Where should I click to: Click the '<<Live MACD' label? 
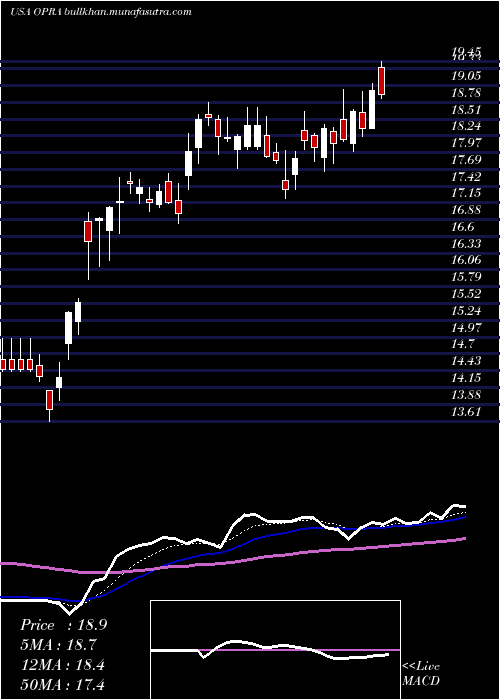(421, 674)
